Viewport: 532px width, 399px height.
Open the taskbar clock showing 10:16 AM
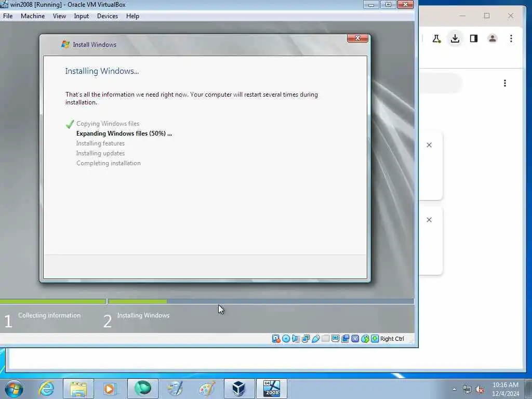point(506,389)
